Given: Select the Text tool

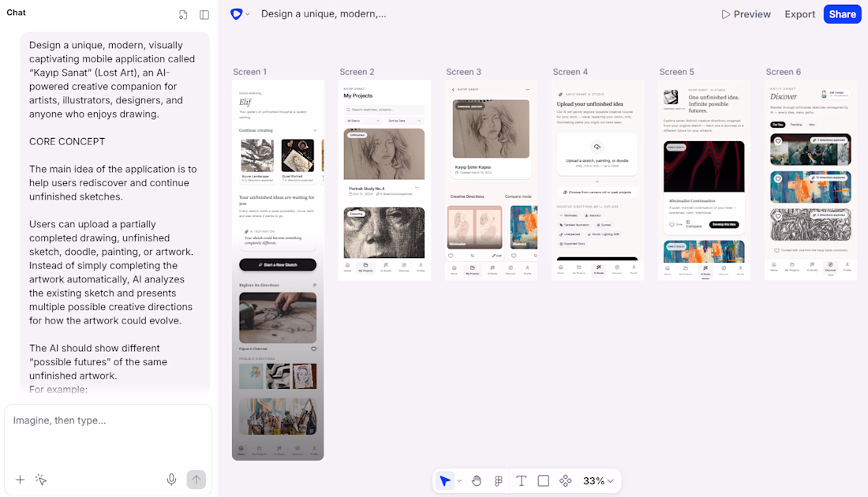Looking at the screenshot, I should coord(521,481).
